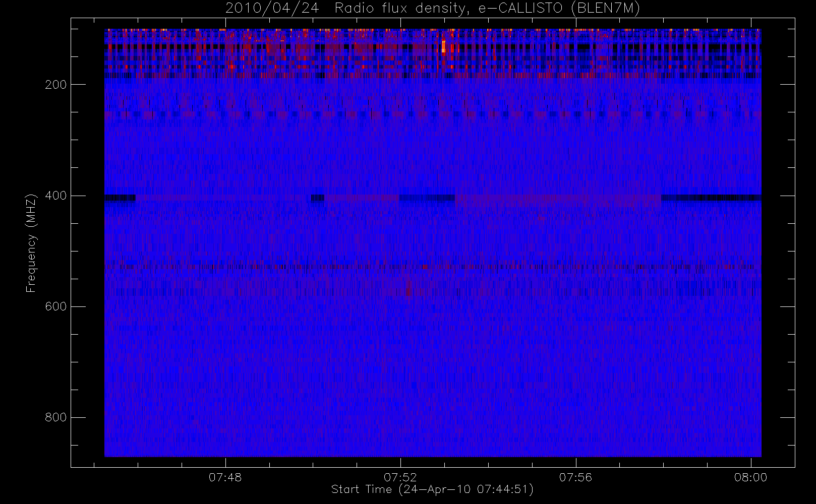Click the bright yellow burst near 07:53

443,46
